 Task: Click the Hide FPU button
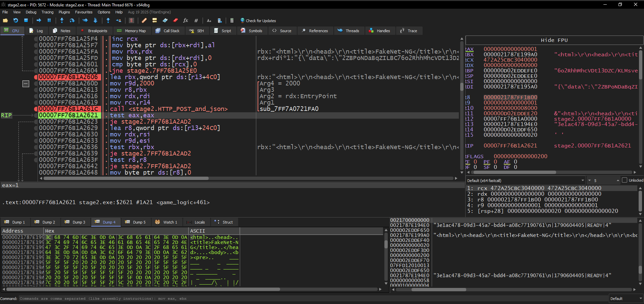click(x=554, y=40)
